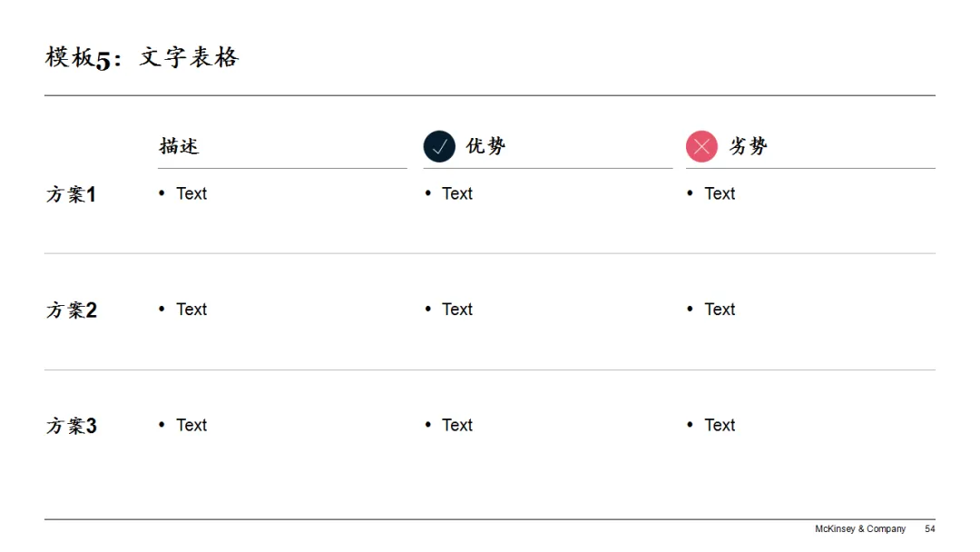Click the Text bullet in 方案3 劣势 cell

tap(720, 425)
